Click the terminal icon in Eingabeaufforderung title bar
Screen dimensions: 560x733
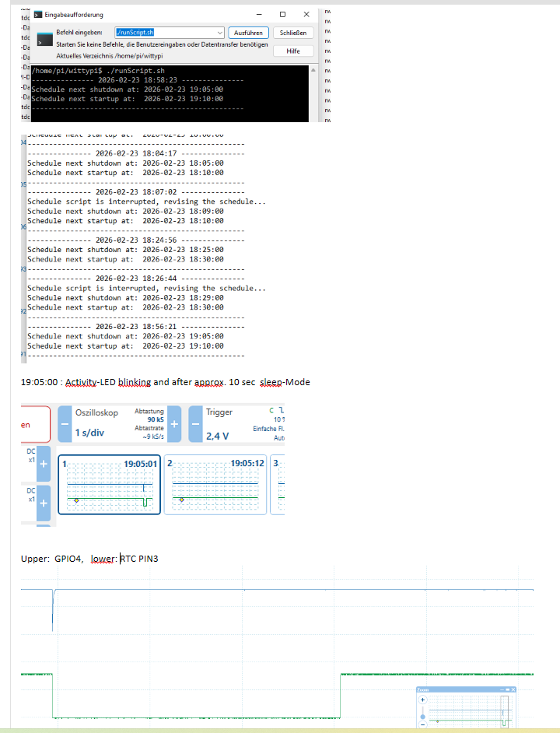(x=38, y=15)
